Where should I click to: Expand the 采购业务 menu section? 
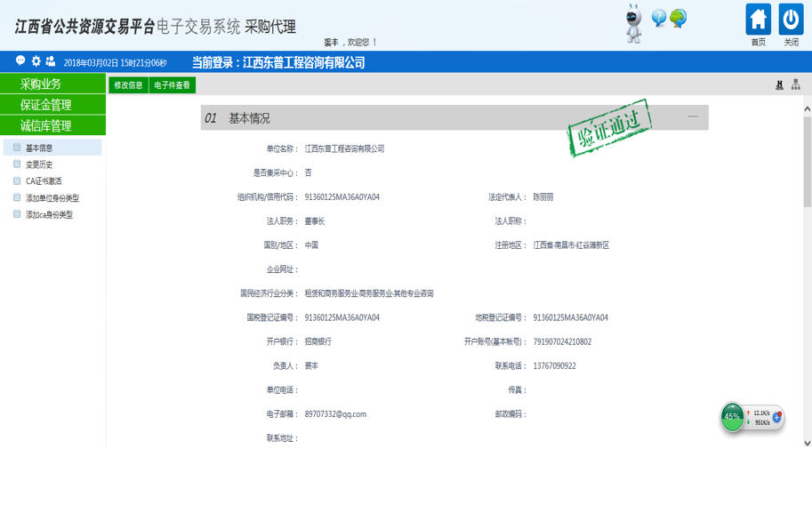tap(52, 84)
